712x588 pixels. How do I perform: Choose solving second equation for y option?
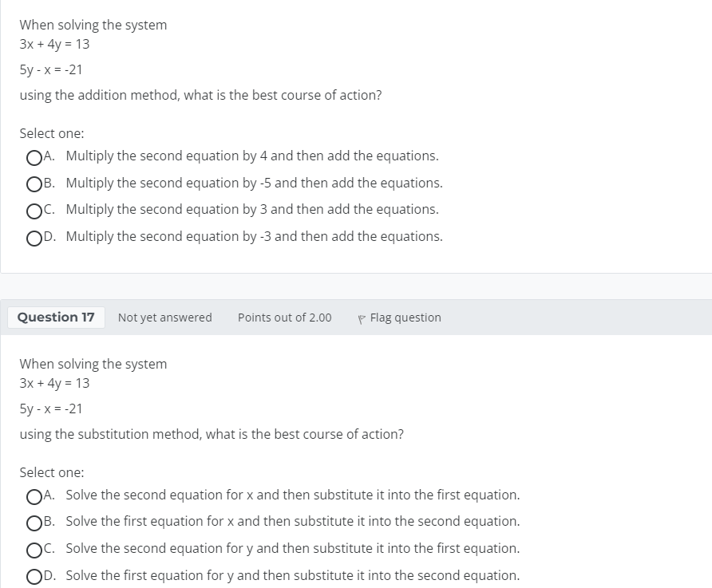34,550
